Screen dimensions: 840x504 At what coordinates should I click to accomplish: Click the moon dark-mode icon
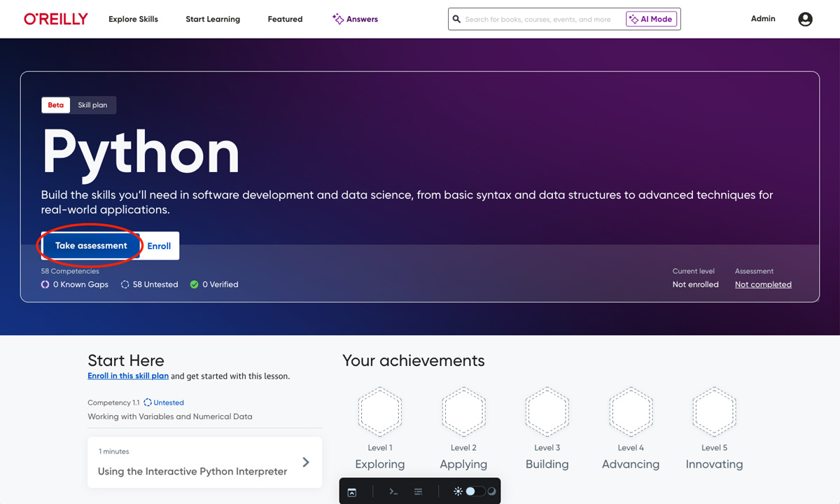coord(491,491)
